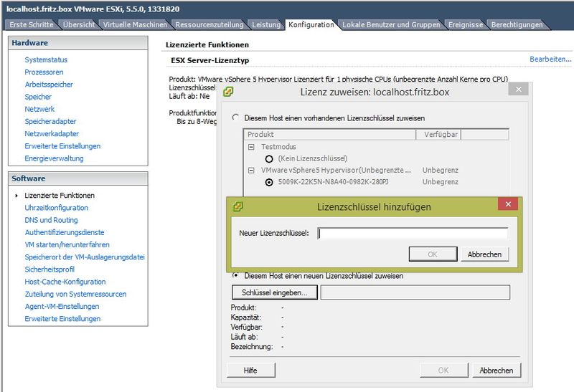
Task: Open the Agent-VM-Einstellungen link
Action: tap(62, 307)
